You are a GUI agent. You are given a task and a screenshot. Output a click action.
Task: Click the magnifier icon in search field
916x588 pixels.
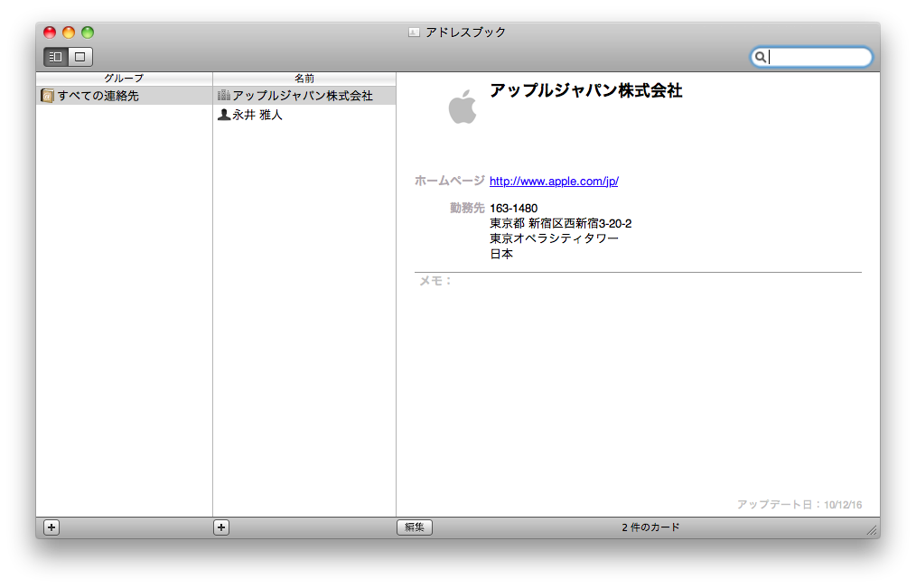[760, 57]
